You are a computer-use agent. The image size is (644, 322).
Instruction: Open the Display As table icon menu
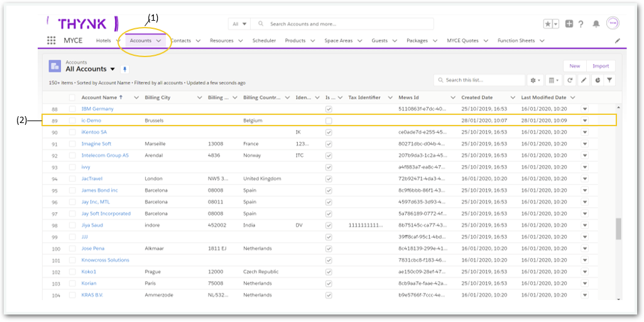tap(554, 80)
